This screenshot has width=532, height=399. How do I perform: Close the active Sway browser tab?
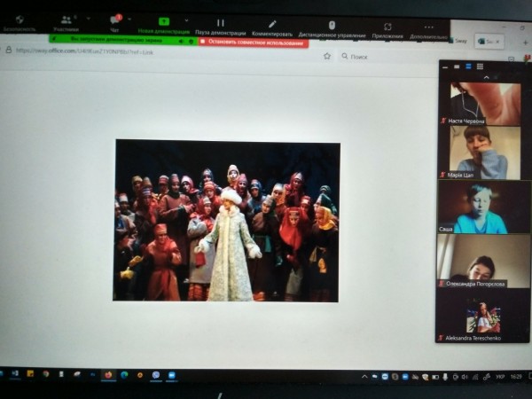point(497,42)
